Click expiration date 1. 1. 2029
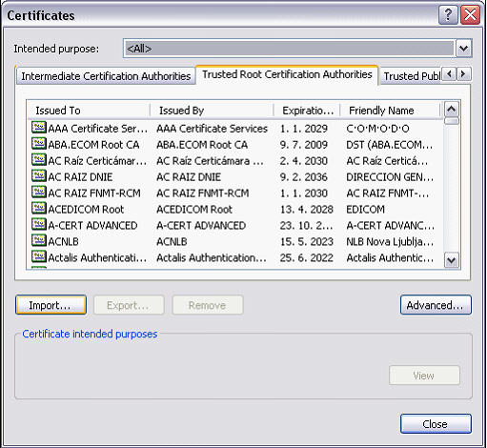This screenshot has height=448, width=487. tap(304, 129)
